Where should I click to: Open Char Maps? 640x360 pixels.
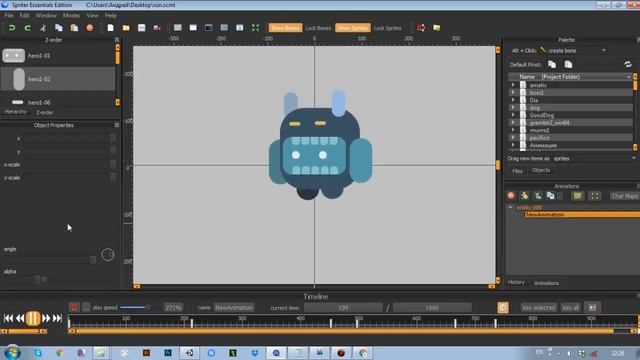pyautogui.click(x=624, y=196)
